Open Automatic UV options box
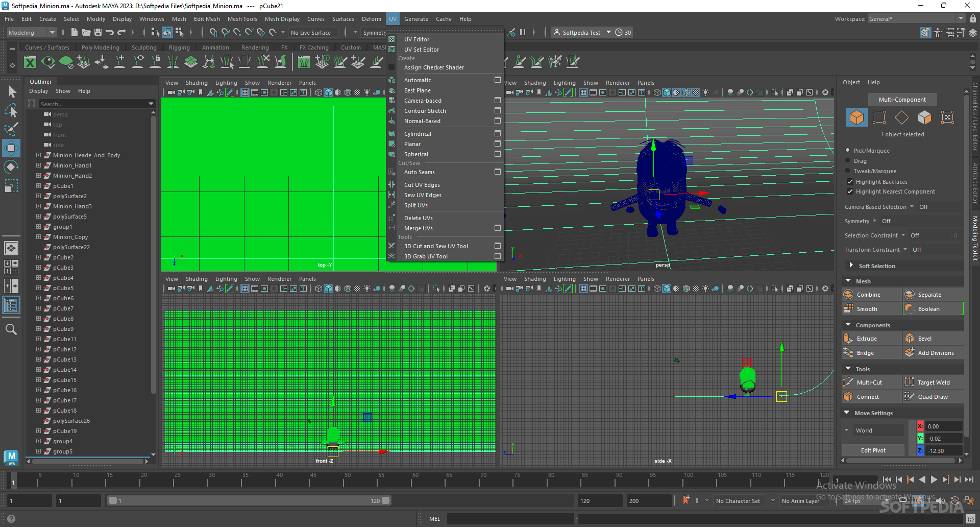The image size is (980, 527). [497, 80]
